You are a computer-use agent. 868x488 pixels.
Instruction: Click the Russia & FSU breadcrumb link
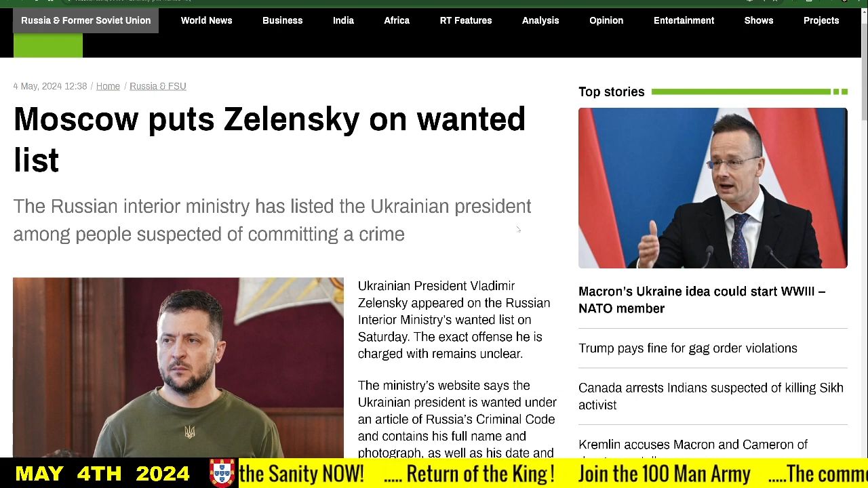tap(157, 86)
